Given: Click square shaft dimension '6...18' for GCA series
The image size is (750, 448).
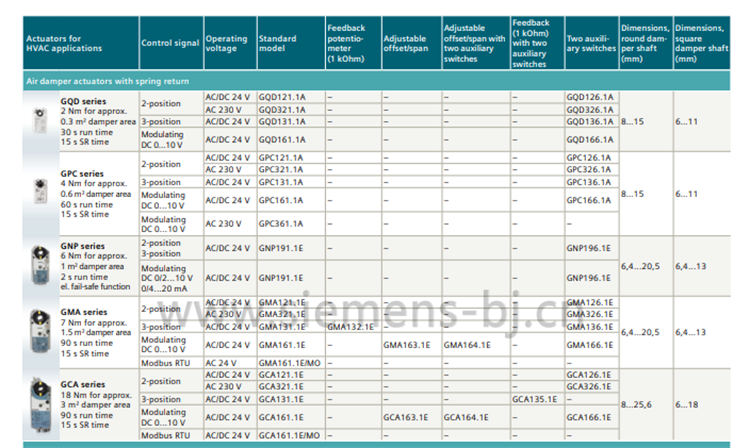Looking at the screenshot, I should click(687, 404).
